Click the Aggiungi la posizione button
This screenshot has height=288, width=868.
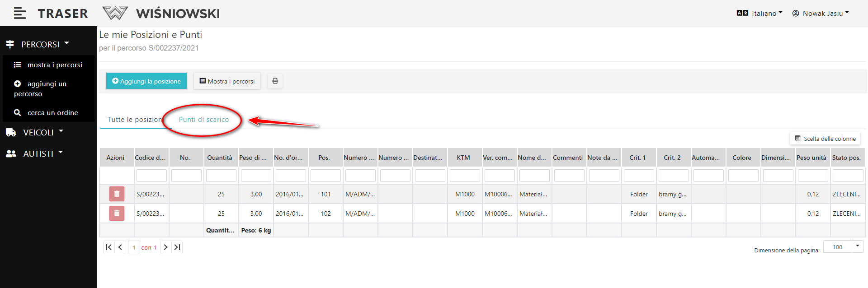pos(146,81)
